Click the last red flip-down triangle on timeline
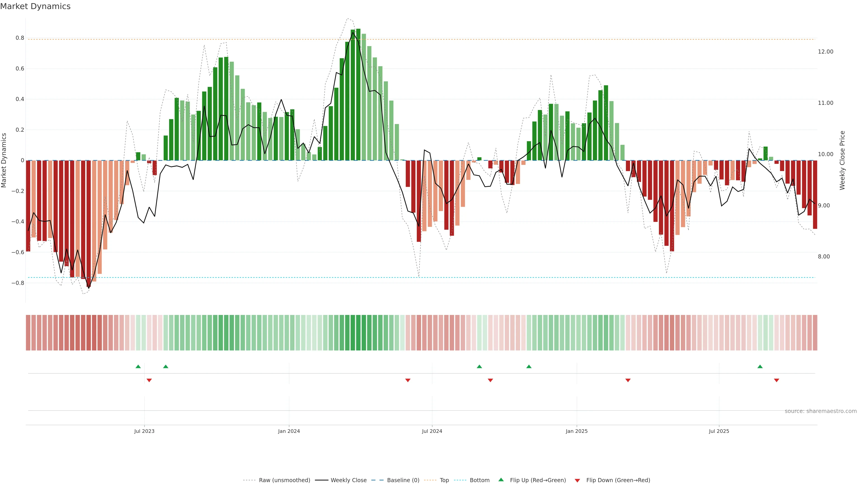868x488 pixels. click(776, 380)
